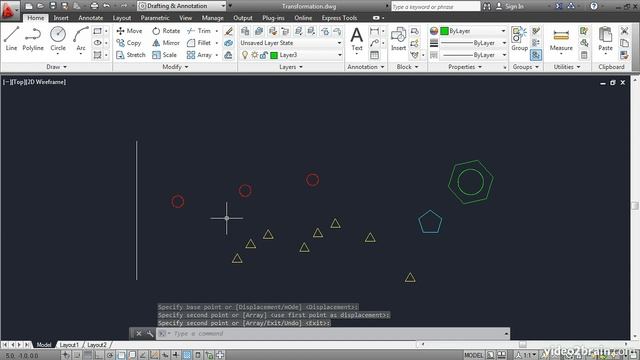Switch to the Annotate ribbon tab
Image resolution: width=640 pixels, height=360 pixels.
(x=91, y=18)
